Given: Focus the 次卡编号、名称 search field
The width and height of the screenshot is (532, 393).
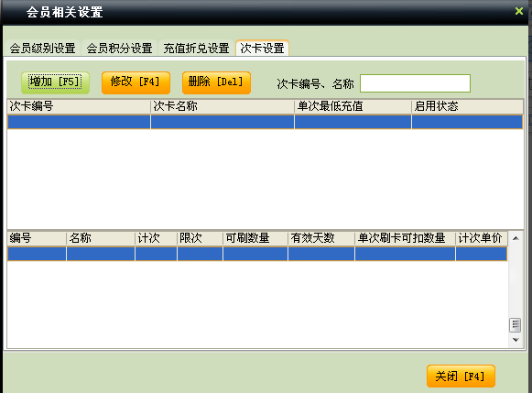Looking at the screenshot, I should pyautogui.click(x=415, y=83).
